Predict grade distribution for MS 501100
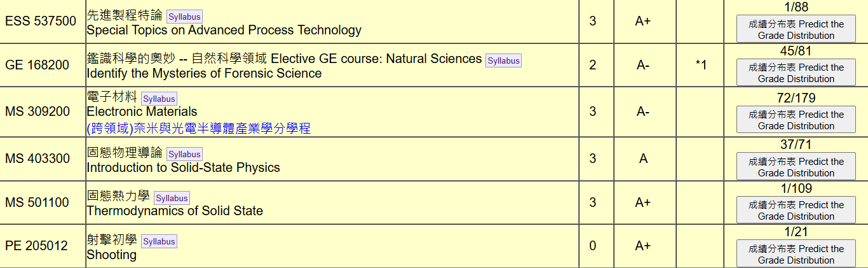Image resolution: width=868 pixels, height=268 pixels. tap(796, 211)
